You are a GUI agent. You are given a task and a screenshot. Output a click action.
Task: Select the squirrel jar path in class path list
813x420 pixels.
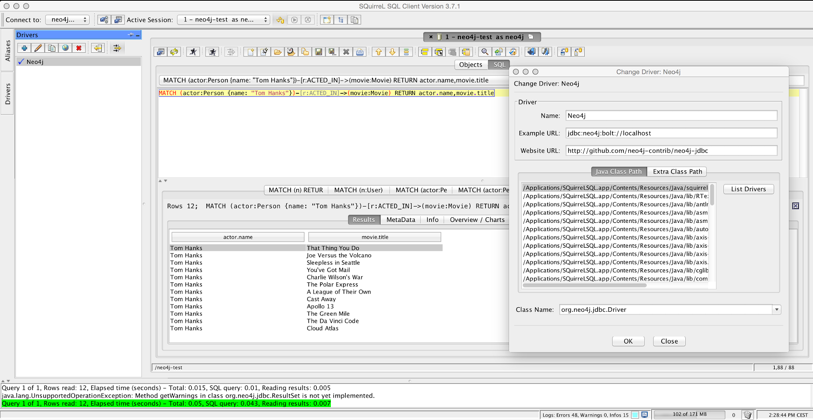pos(615,188)
